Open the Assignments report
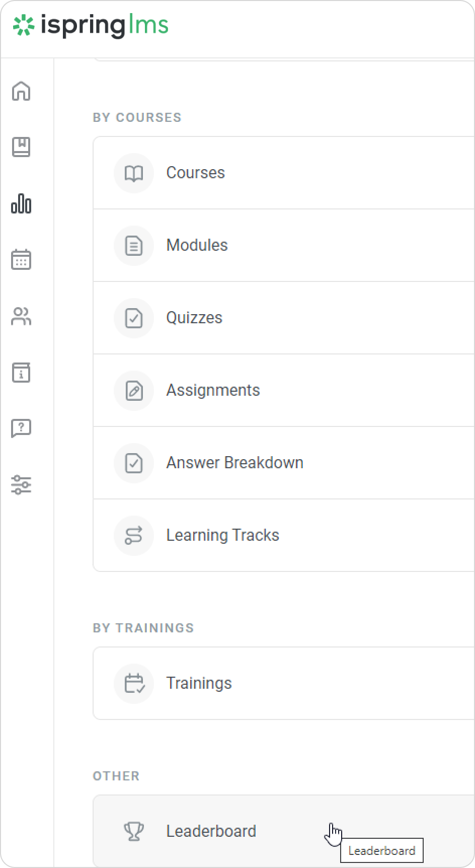 click(x=213, y=390)
